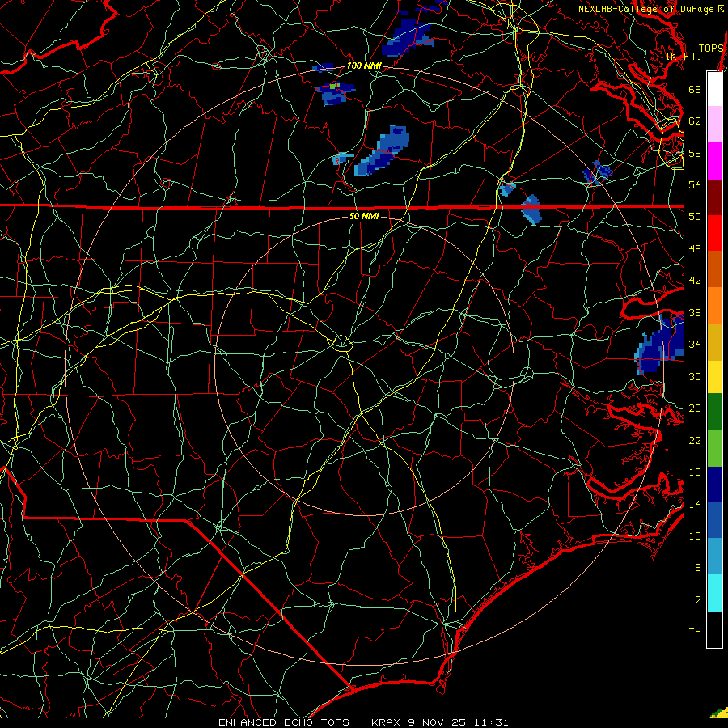Pick the dark green legend swatch

(x=714, y=412)
